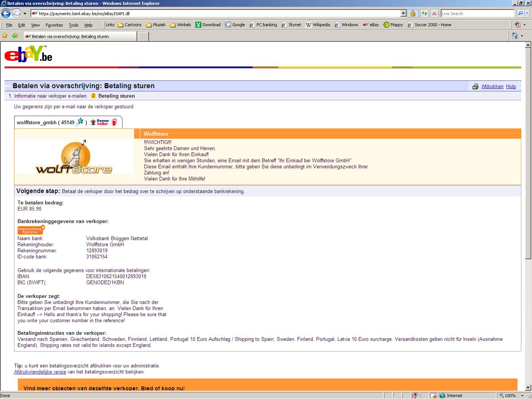Click the feedback star icon
The width and height of the screenshot is (532, 399).
pos(79,122)
